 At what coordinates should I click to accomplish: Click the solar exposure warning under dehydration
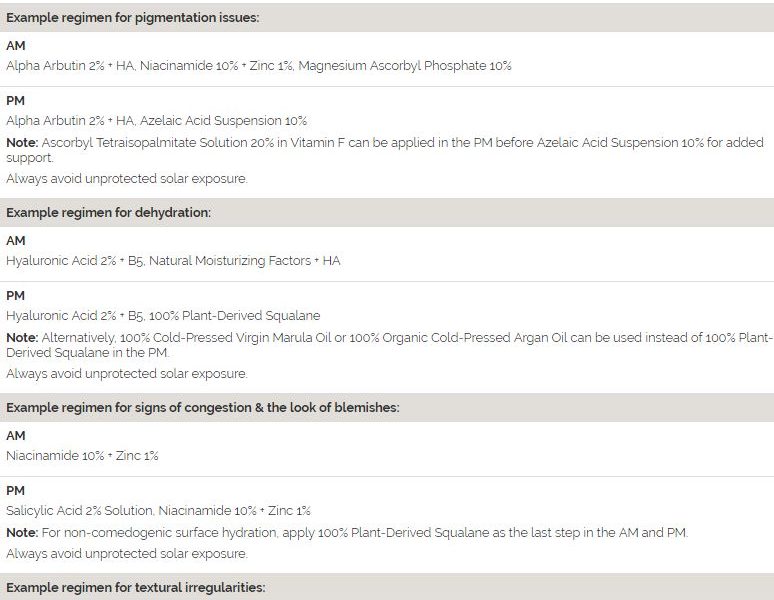(126, 374)
